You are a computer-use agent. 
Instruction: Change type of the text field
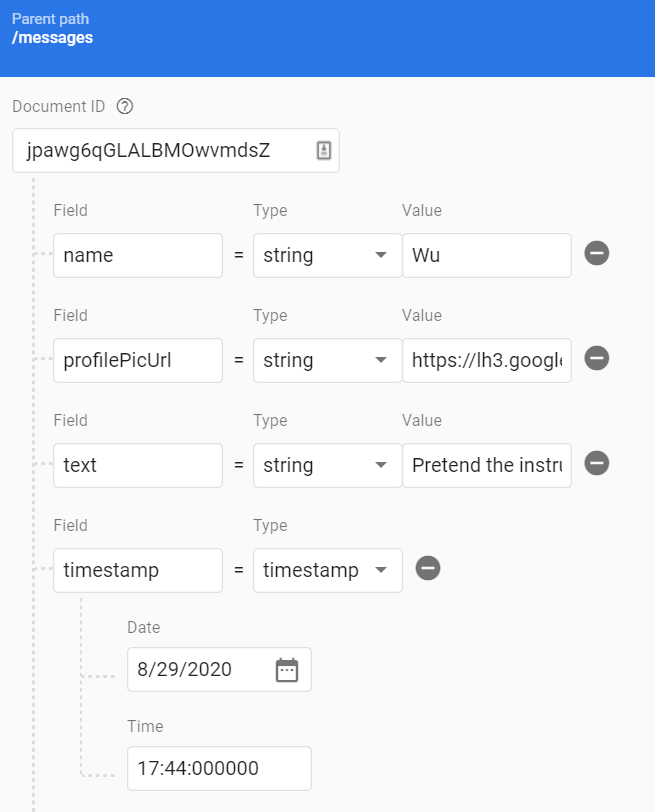click(326, 465)
